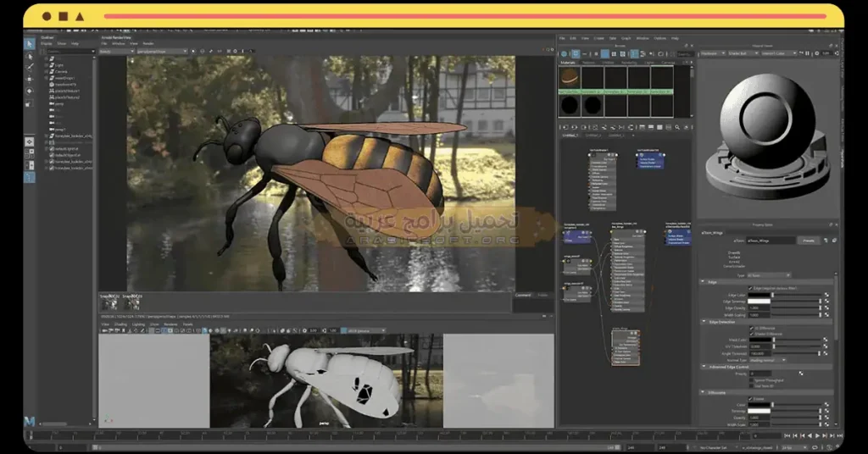Open the Shader Ball dropdown in Material Viewer
The width and height of the screenshot is (868, 454).
tap(741, 53)
